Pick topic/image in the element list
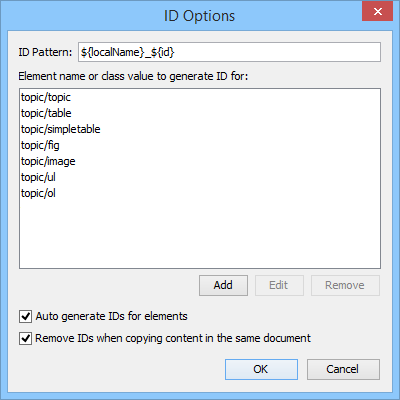Image resolution: width=400 pixels, height=400 pixels. click(48, 161)
